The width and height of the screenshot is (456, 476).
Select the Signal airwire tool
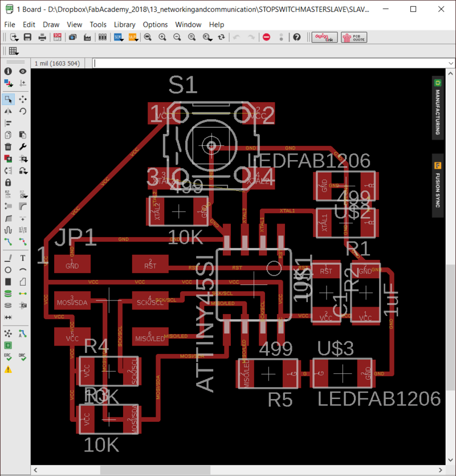coord(23,294)
